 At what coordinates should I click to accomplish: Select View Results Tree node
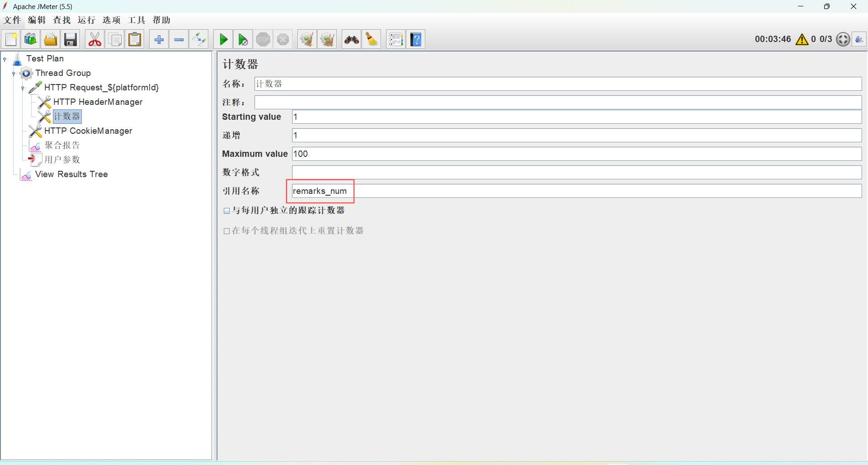71,174
